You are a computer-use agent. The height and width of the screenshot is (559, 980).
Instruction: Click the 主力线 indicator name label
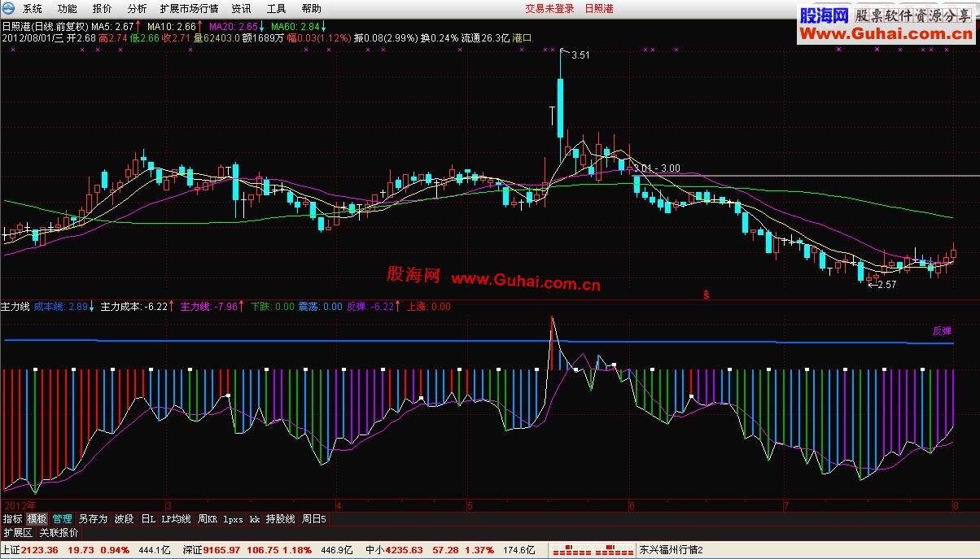16,307
